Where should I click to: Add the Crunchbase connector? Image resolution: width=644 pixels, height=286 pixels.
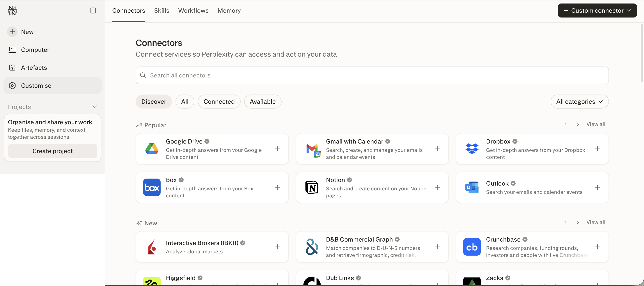click(598, 247)
